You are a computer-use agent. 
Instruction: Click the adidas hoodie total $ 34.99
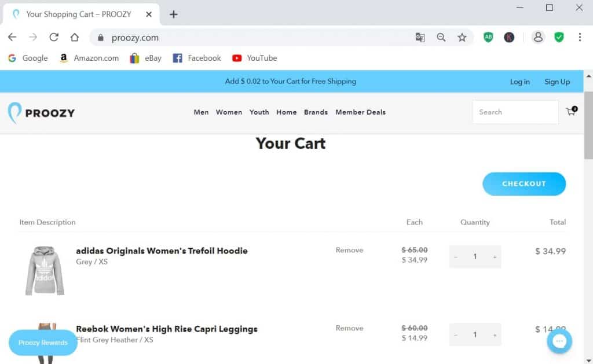click(550, 251)
